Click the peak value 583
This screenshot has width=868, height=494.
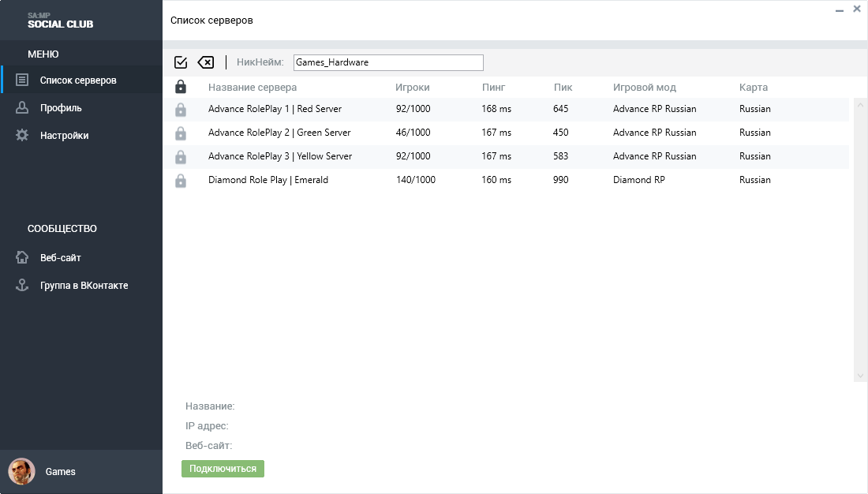(561, 156)
